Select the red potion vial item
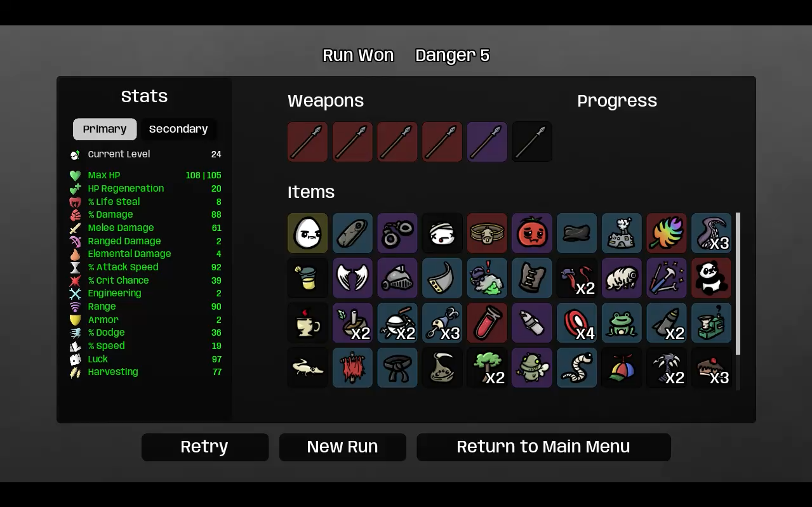 pos(487,323)
